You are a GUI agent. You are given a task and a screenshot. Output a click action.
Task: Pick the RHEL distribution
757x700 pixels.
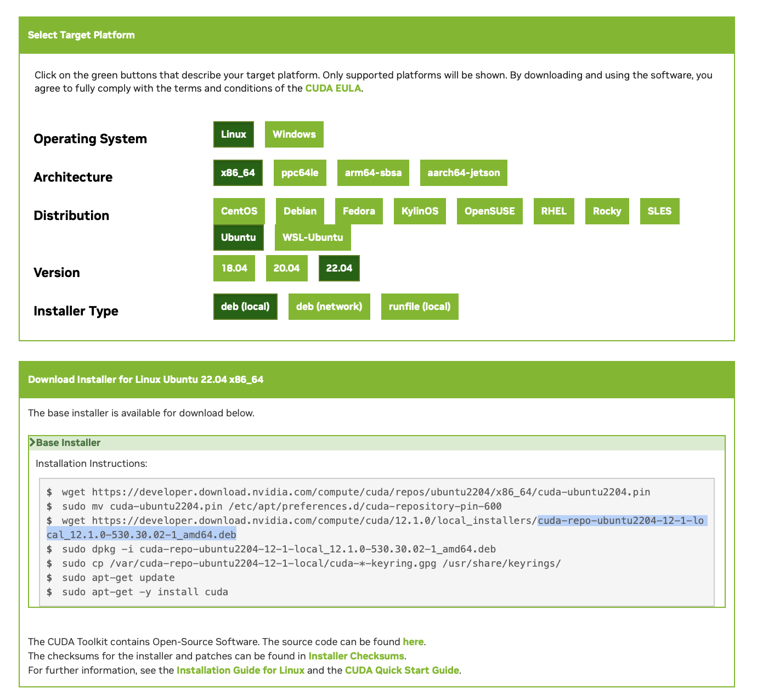click(554, 211)
